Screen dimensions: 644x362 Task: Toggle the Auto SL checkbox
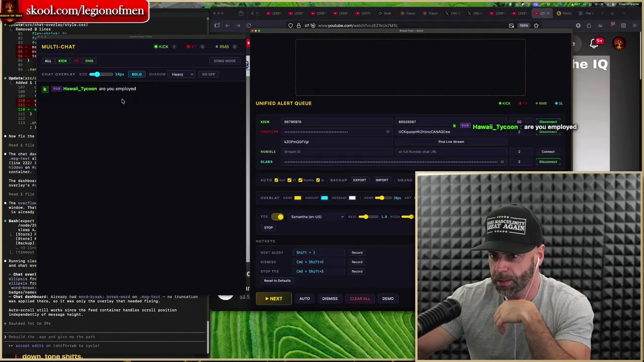(x=317, y=180)
